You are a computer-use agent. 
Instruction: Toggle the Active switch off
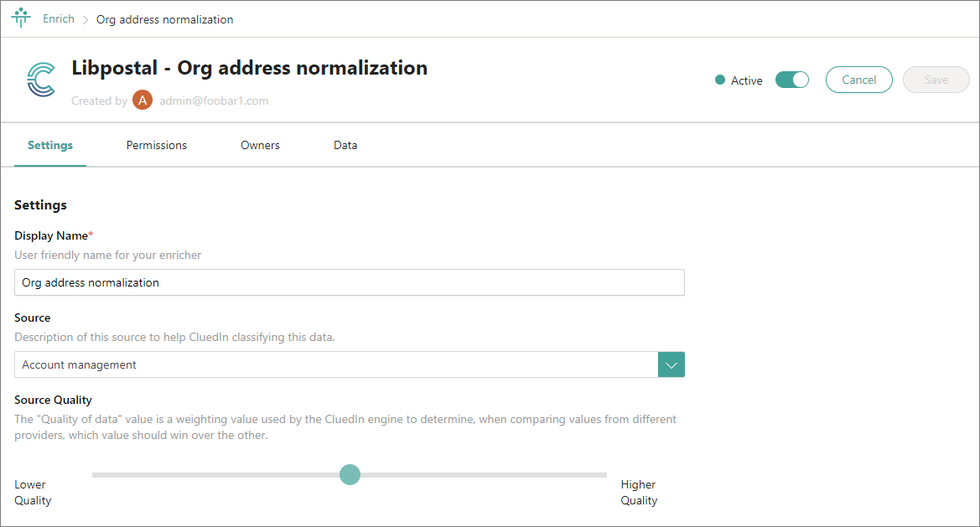point(791,80)
